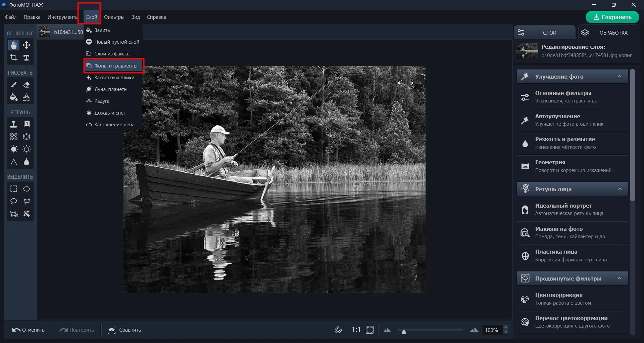Click the green Сохранить button
Screen dimensions: 644x343
click(x=612, y=17)
